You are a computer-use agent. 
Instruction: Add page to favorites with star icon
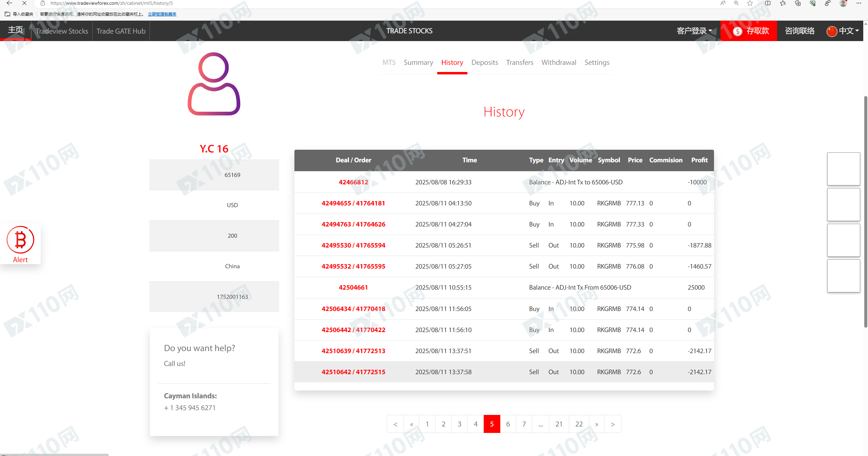750,3
